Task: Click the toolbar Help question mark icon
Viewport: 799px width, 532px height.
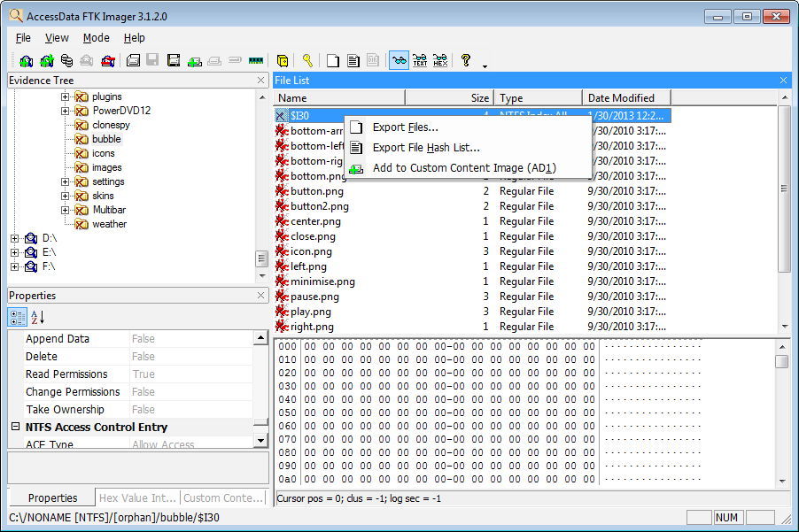Action: point(465,61)
